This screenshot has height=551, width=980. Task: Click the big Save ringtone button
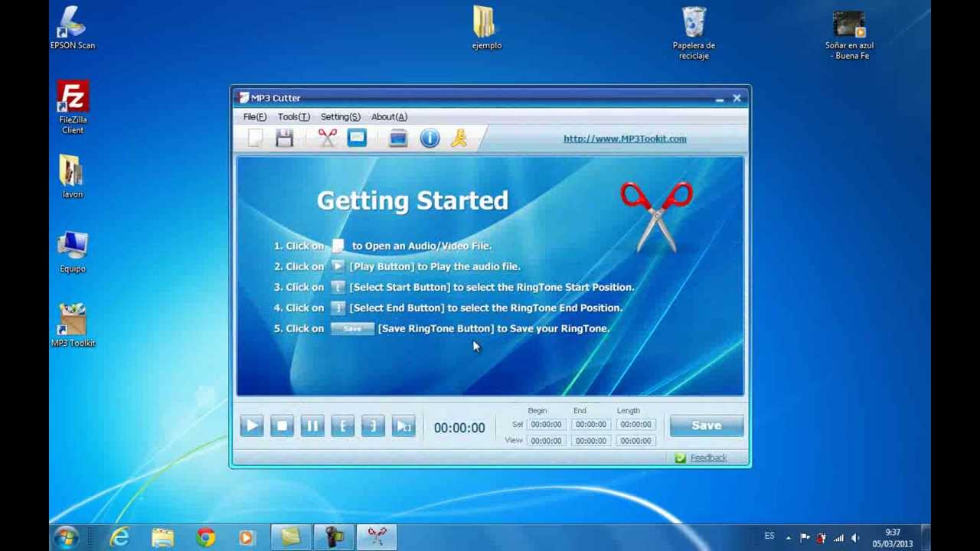(707, 425)
